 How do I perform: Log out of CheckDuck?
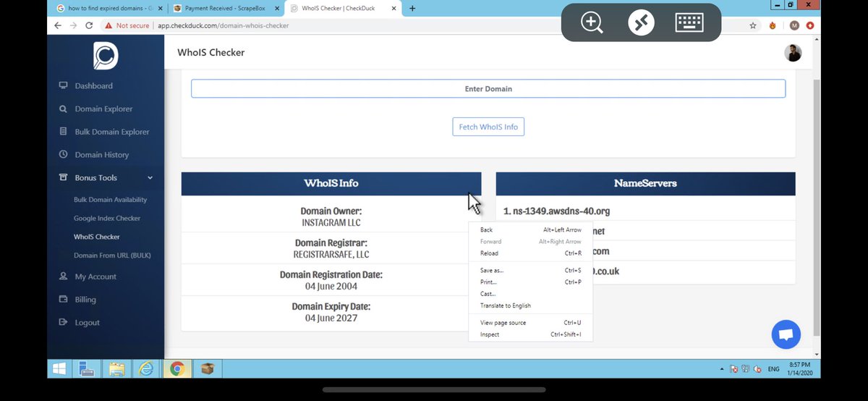click(88, 323)
